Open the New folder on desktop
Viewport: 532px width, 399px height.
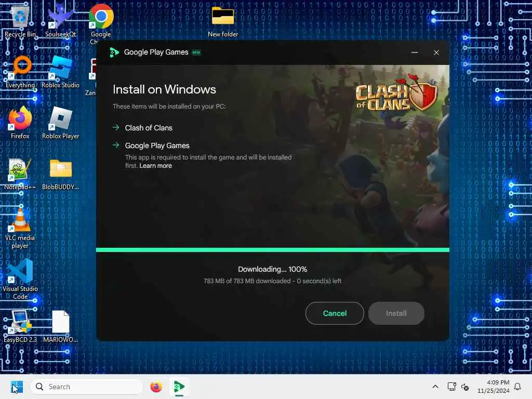pos(223,20)
